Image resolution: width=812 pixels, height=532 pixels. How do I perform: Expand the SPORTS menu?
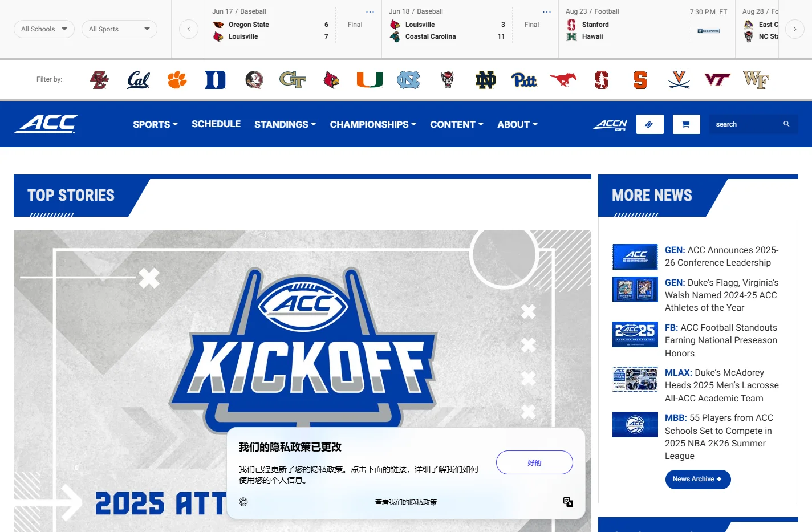155,124
